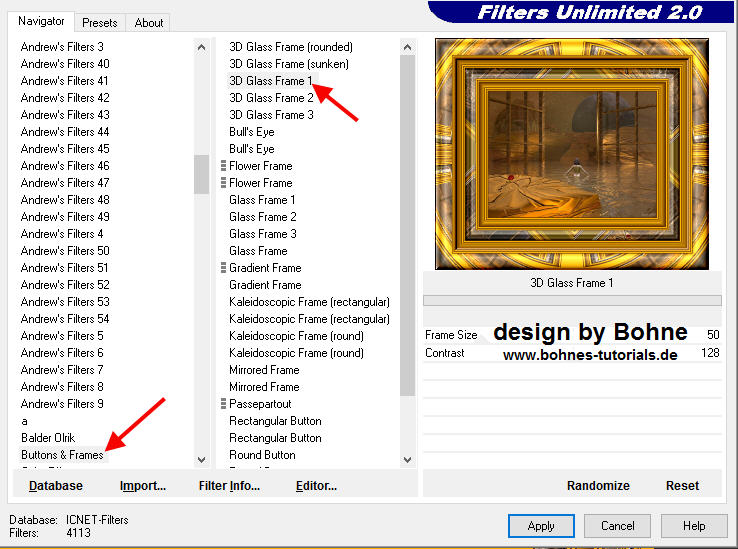Click the framed preview image
Image resolution: width=738 pixels, height=549 pixels.
[x=571, y=154]
